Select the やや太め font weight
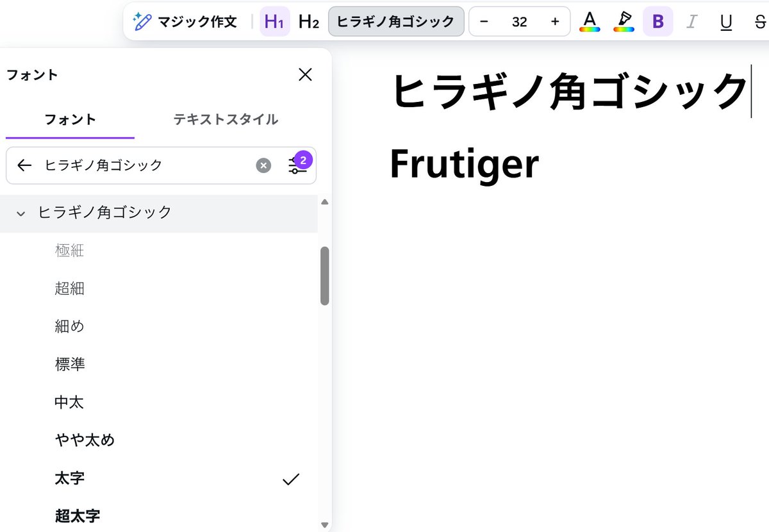Image resolution: width=769 pixels, height=532 pixels. pyautogui.click(x=158, y=440)
